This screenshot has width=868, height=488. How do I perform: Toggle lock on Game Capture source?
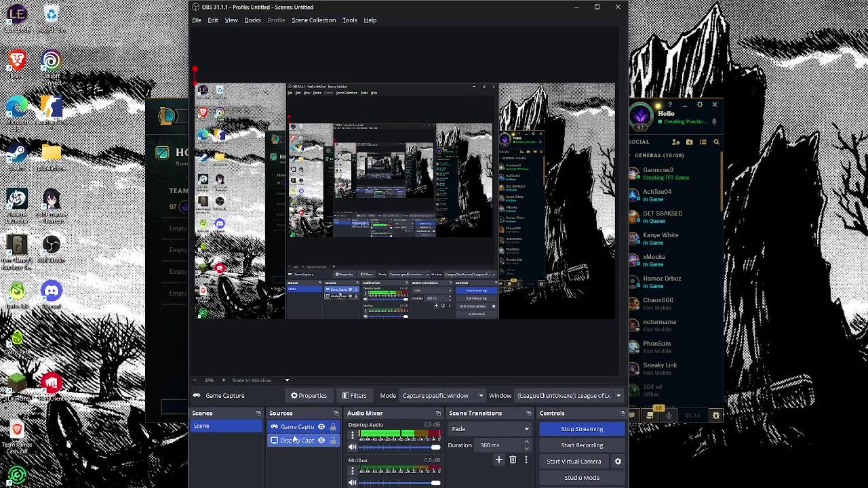(x=333, y=427)
